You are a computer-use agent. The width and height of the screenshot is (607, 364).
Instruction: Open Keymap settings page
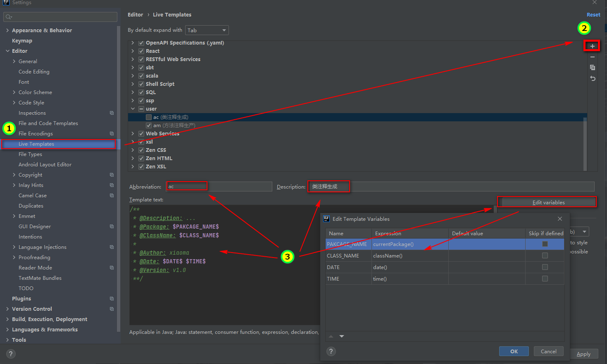[x=22, y=40]
